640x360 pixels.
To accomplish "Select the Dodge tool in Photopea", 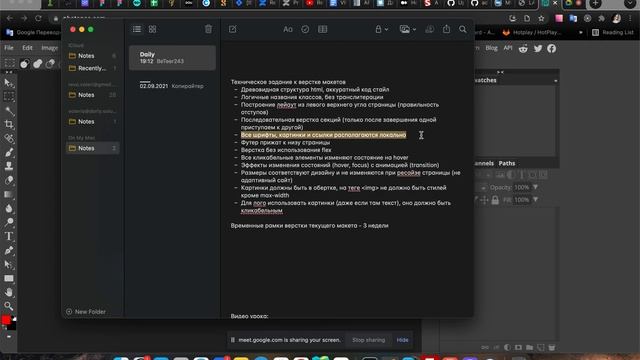I will [9, 222].
